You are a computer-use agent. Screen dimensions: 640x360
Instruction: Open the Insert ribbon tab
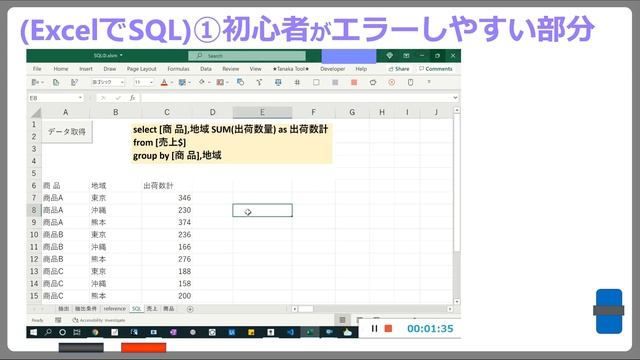[x=86, y=69]
